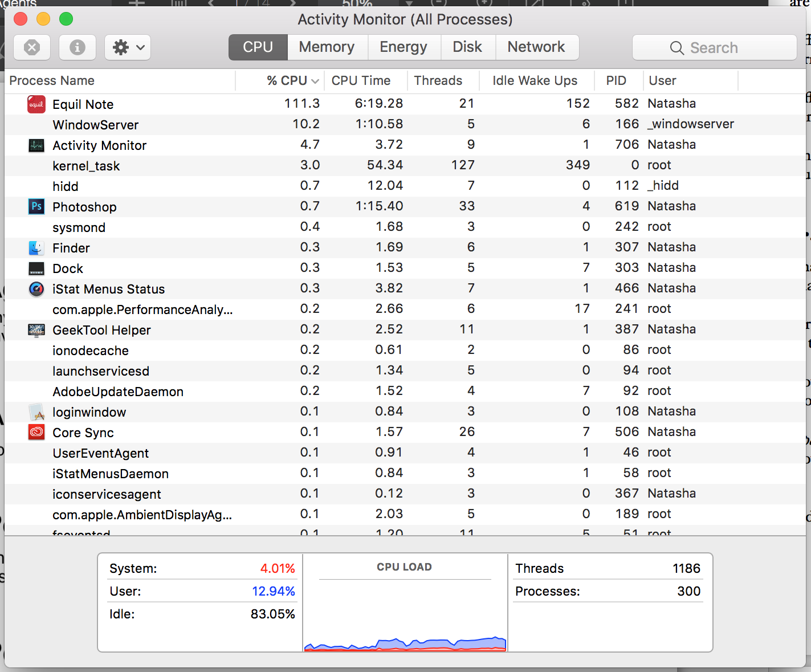Viewport: 811px width, 672px height.
Task: Click the Threads 1186 count
Action: [687, 569]
